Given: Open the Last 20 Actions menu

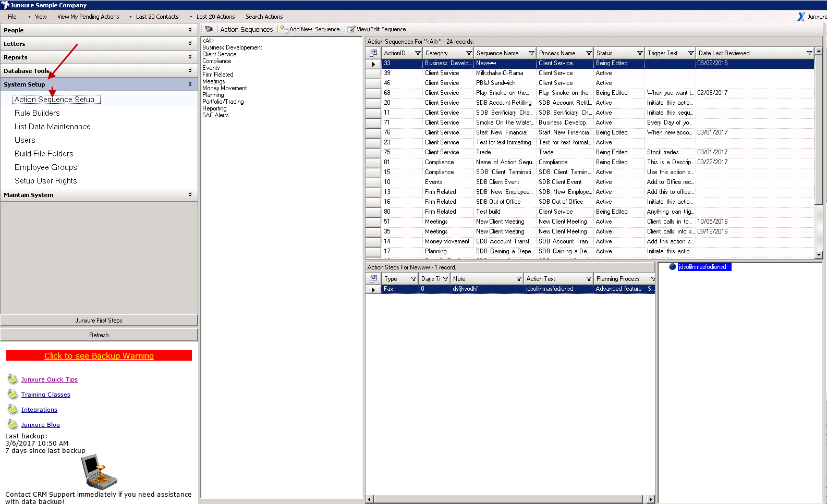Looking at the screenshot, I should (215, 17).
